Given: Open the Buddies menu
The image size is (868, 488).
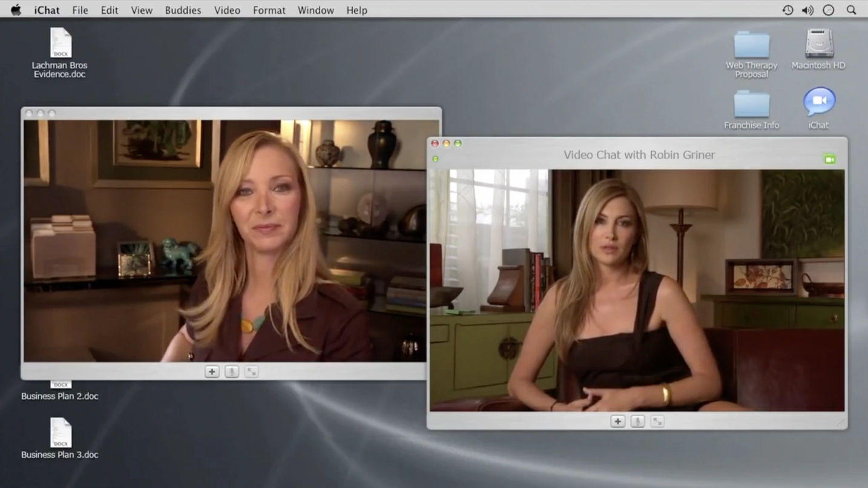Looking at the screenshot, I should (183, 10).
